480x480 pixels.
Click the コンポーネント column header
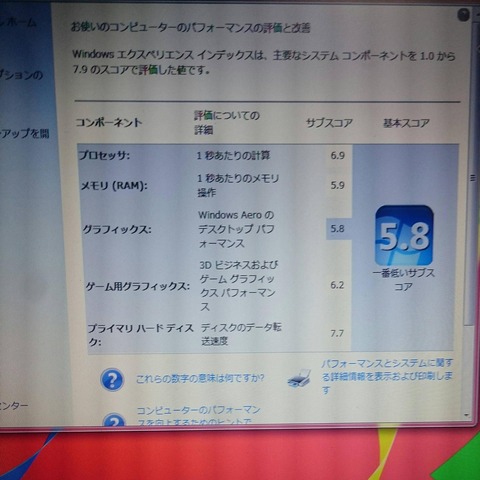click(109, 122)
